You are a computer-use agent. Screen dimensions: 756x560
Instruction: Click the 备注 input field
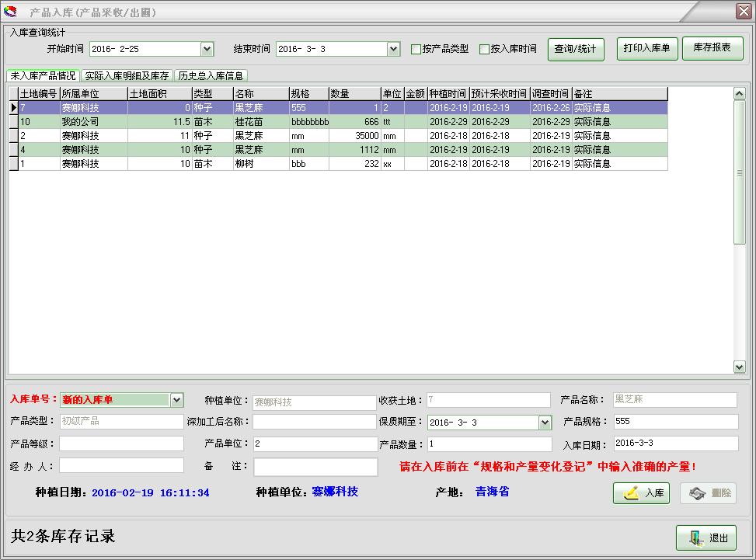tap(315, 467)
